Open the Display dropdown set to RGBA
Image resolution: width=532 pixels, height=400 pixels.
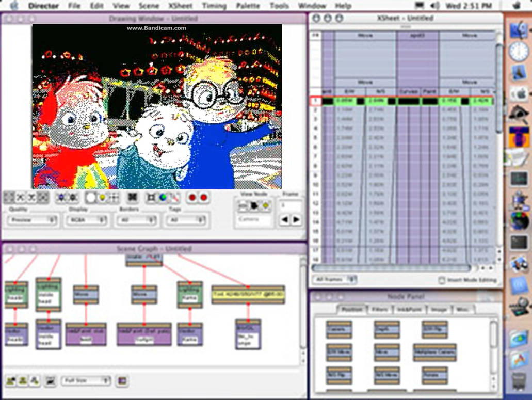(x=87, y=220)
